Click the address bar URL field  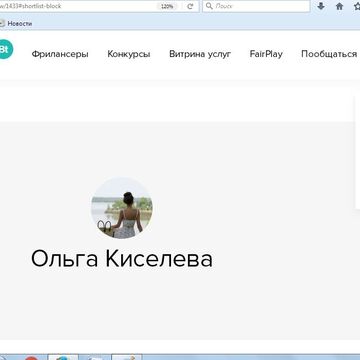[99, 6]
